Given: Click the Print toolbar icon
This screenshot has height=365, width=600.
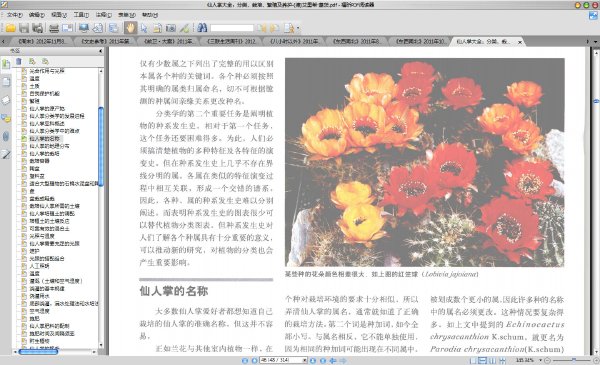Looking at the screenshot, I should click(x=54, y=28).
